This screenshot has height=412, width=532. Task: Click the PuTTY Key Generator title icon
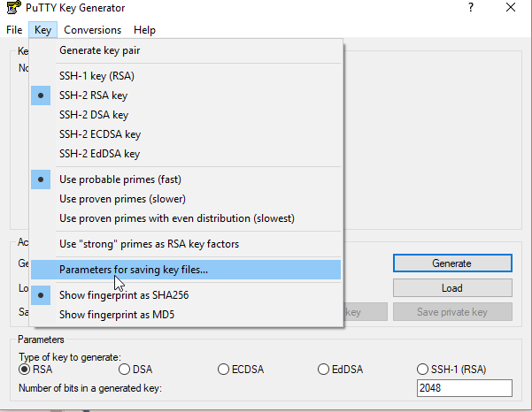pos(13,7)
